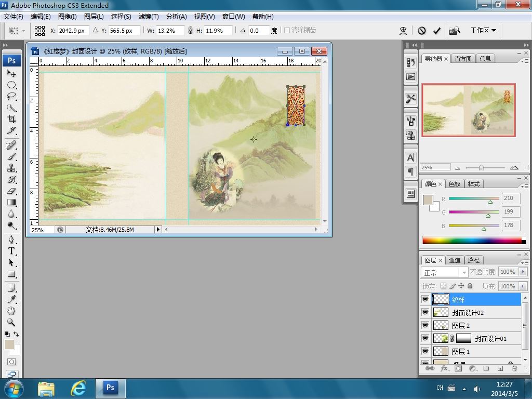Create a new layer from Layers panel
The image size is (532, 399).
click(x=500, y=368)
